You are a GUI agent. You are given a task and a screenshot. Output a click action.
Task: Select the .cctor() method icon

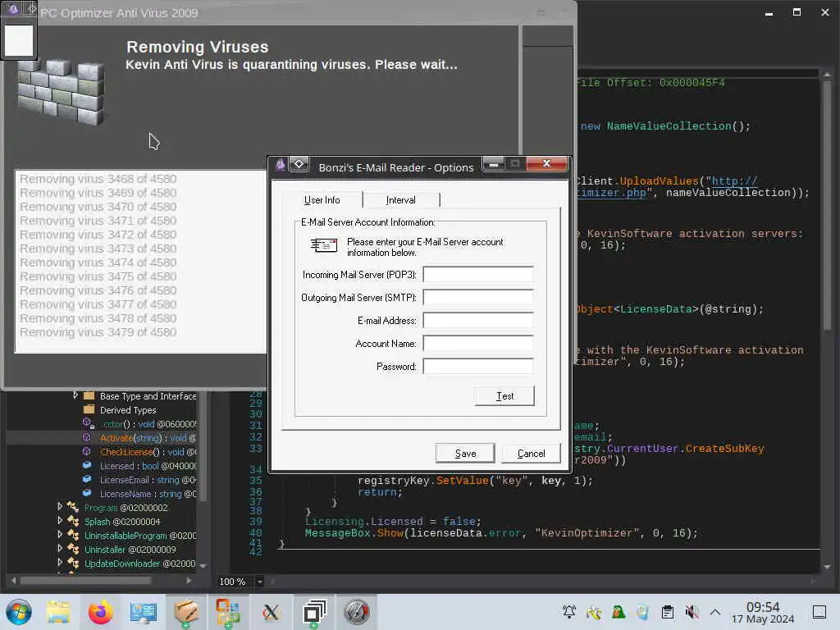88,424
